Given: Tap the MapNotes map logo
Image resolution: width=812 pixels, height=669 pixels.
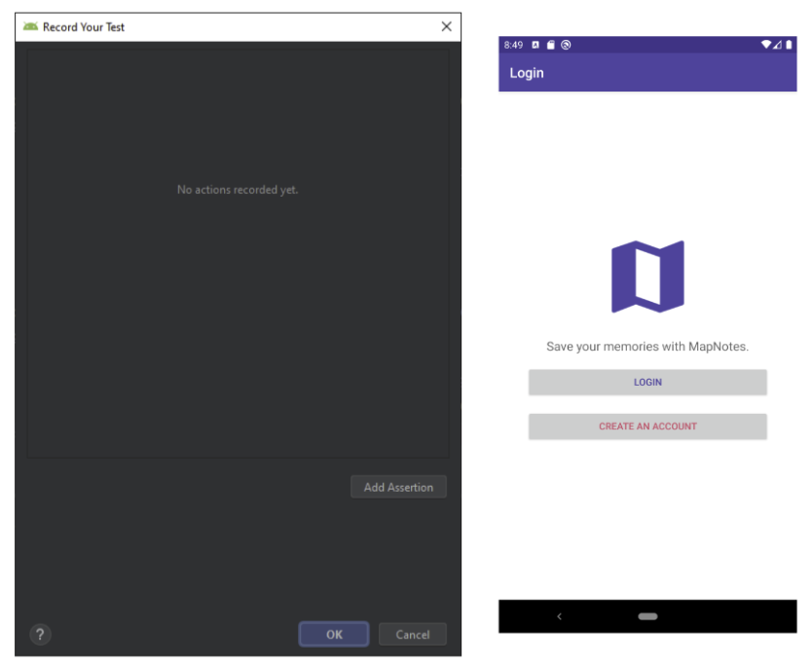Looking at the screenshot, I should [647, 277].
